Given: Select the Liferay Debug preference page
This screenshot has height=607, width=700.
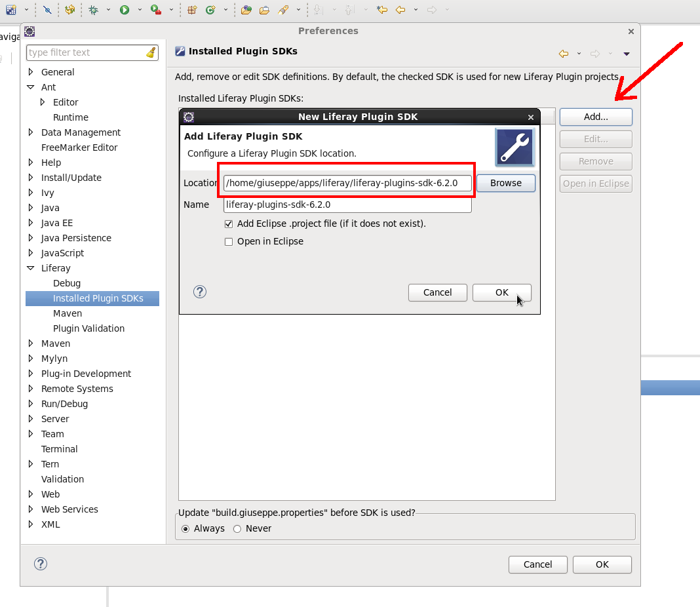Looking at the screenshot, I should click(67, 283).
